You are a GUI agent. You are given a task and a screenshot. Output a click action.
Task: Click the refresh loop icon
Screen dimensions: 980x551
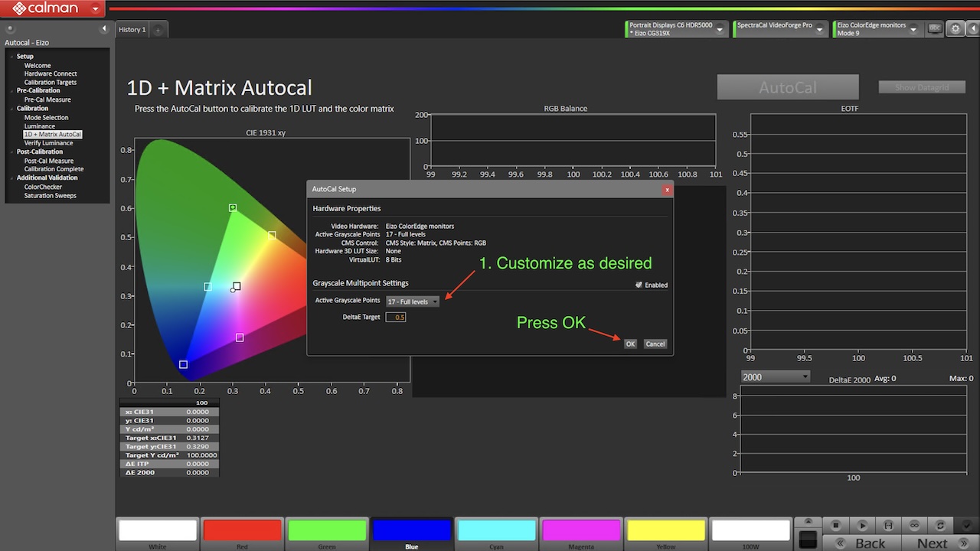(940, 526)
